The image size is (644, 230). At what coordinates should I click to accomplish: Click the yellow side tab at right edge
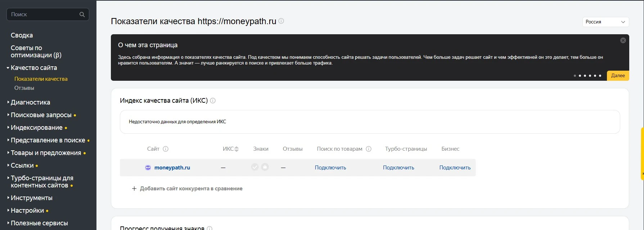pyautogui.click(x=643, y=153)
